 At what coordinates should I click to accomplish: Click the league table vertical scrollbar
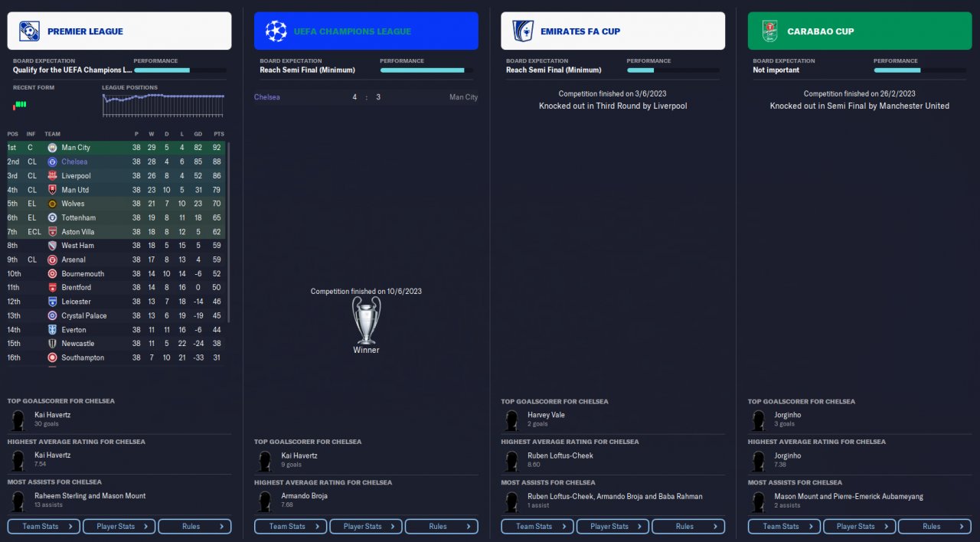pyautogui.click(x=228, y=230)
